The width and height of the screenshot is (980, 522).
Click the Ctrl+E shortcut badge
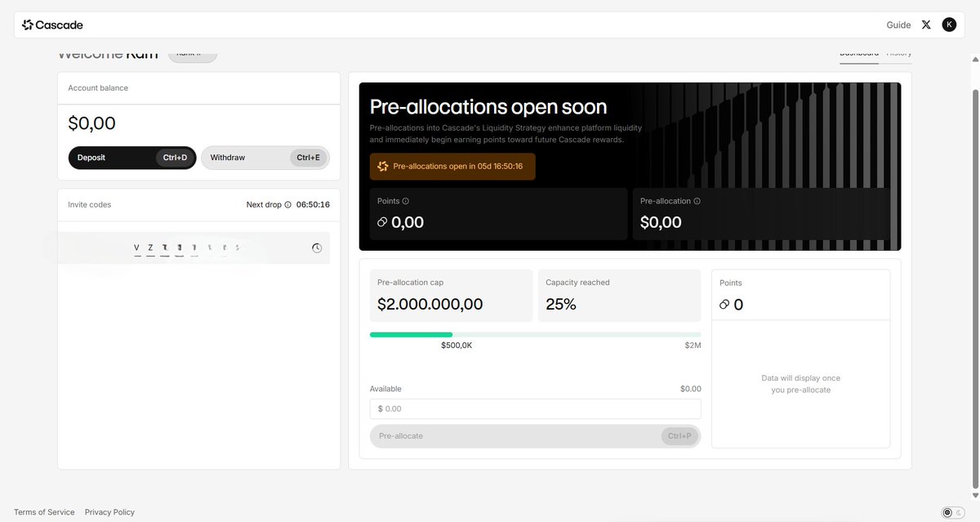pos(308,158)
